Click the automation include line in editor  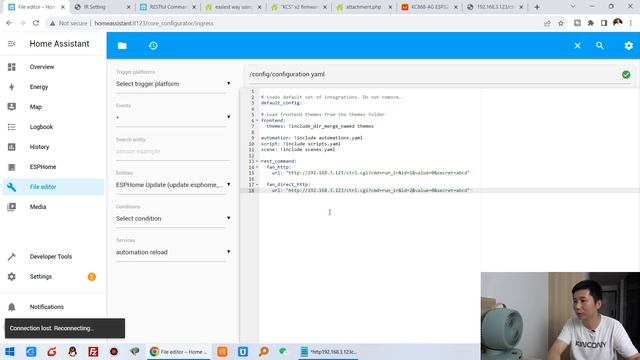click(x=312, y=138)
